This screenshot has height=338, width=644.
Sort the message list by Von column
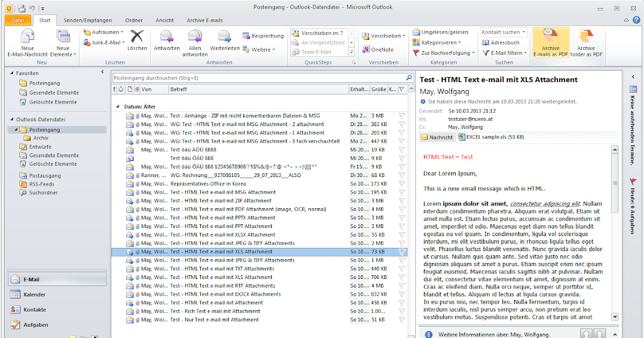point(155,89)
